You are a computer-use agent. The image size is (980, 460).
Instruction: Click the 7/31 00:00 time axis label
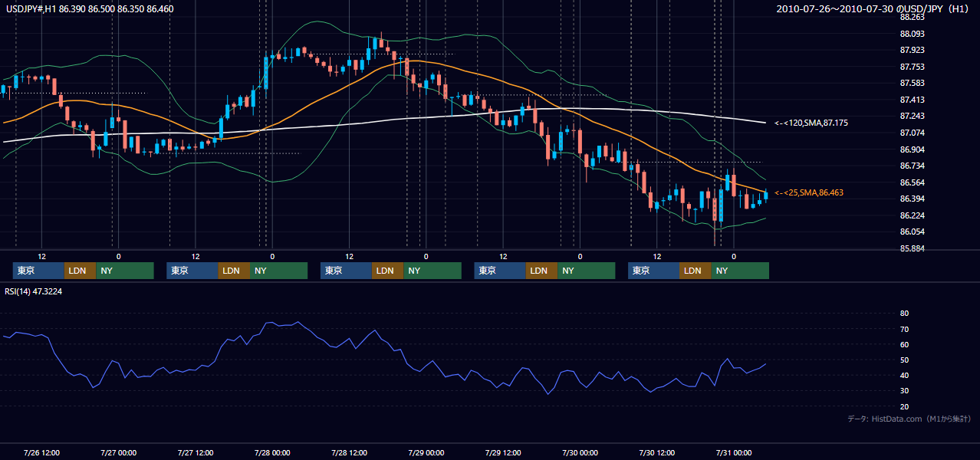pyautogui.click(x=733, y=452)
